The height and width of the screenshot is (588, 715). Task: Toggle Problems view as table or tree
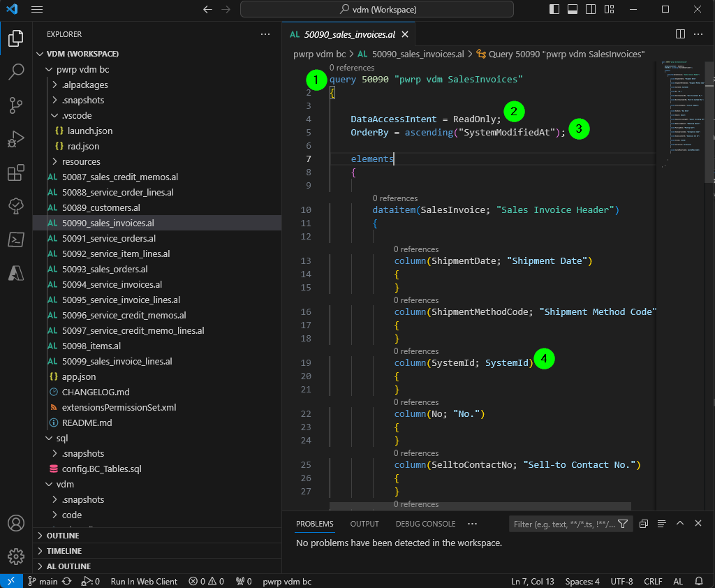662,524
